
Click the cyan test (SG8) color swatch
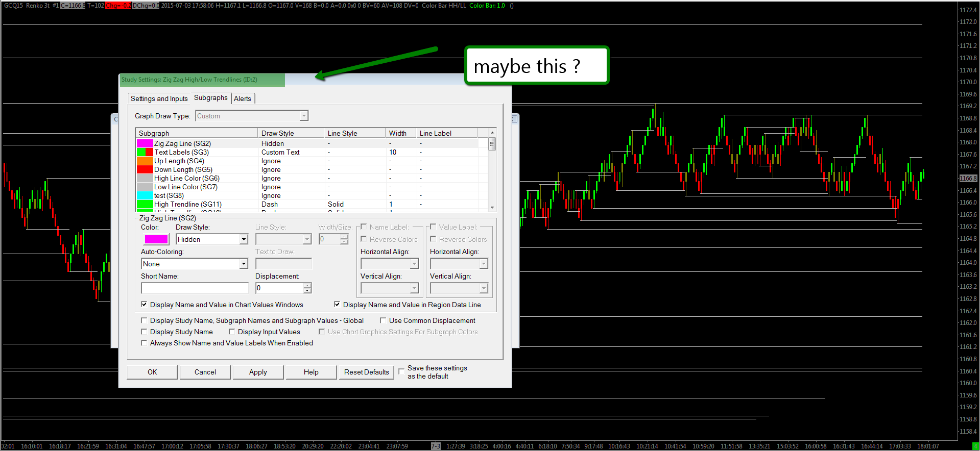[x=145, y=195]
